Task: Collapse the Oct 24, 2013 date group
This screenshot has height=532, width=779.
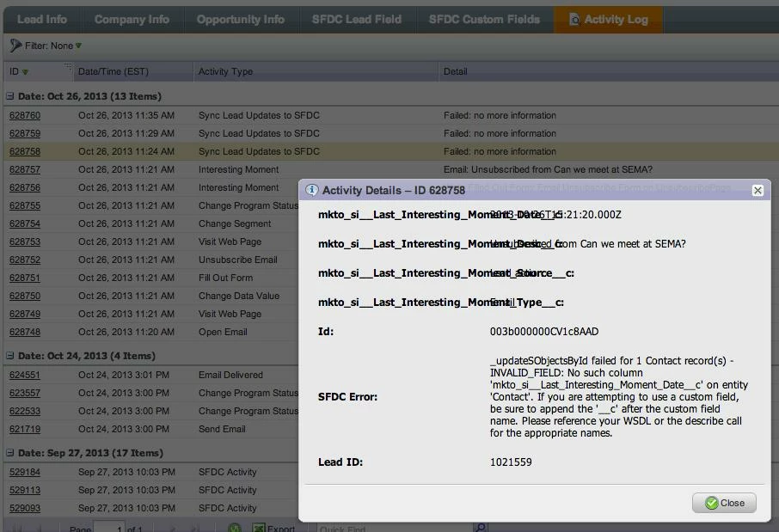Action: [10, 356]
